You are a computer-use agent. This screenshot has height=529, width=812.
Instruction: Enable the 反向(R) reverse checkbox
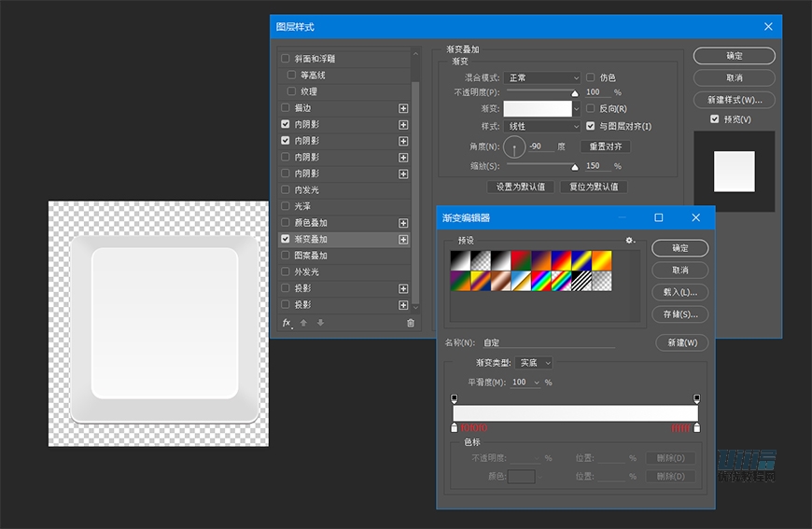(591, 109)
